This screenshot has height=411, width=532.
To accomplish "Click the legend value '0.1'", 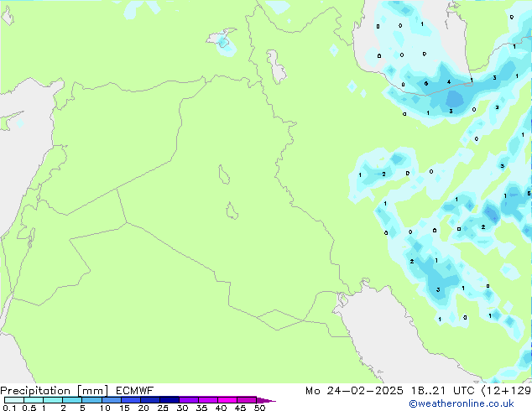I will [9, 408].
